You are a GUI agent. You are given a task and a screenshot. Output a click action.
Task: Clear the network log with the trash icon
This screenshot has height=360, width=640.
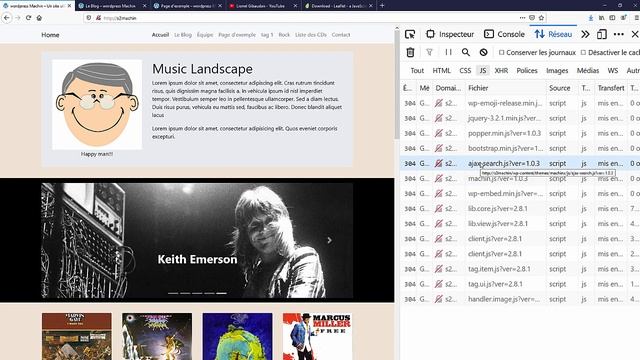[x=410, y=52]
